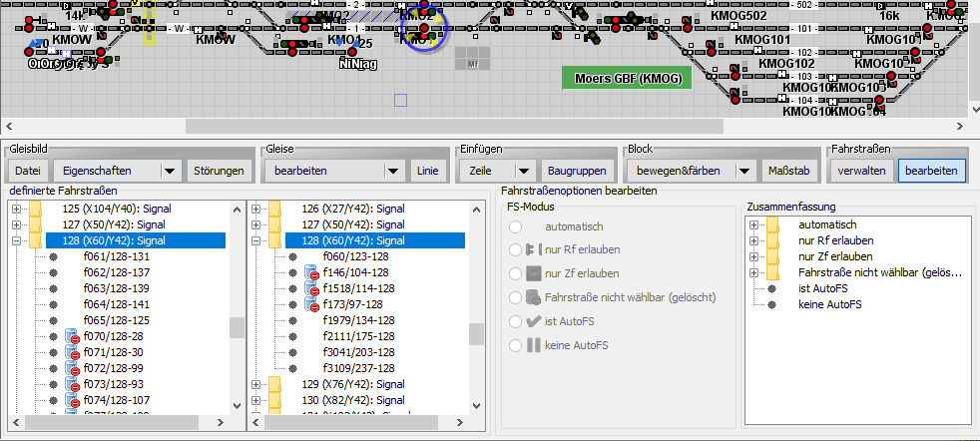
Task: Click the icon next to f173/97-128
Action: [311, 304]
